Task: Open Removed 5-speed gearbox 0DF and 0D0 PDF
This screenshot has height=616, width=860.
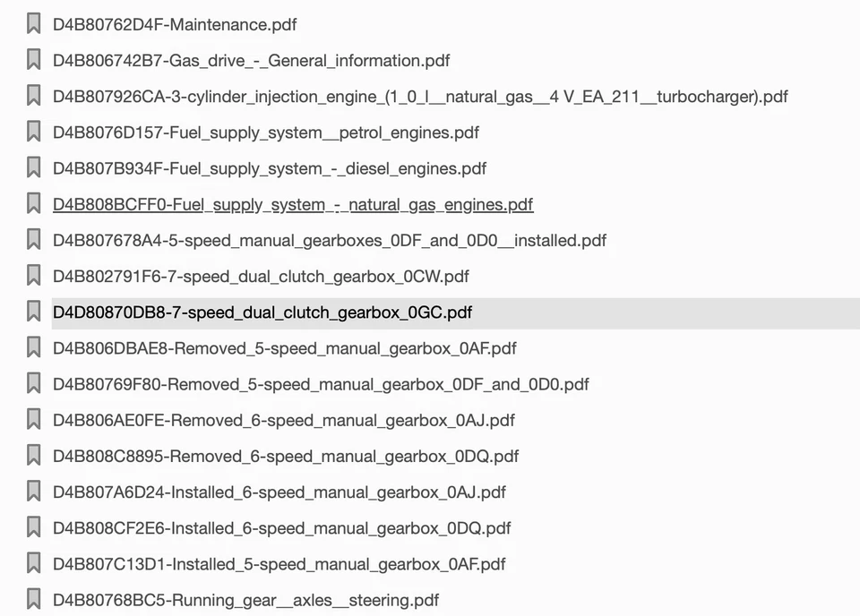Action: click(321, 385)
